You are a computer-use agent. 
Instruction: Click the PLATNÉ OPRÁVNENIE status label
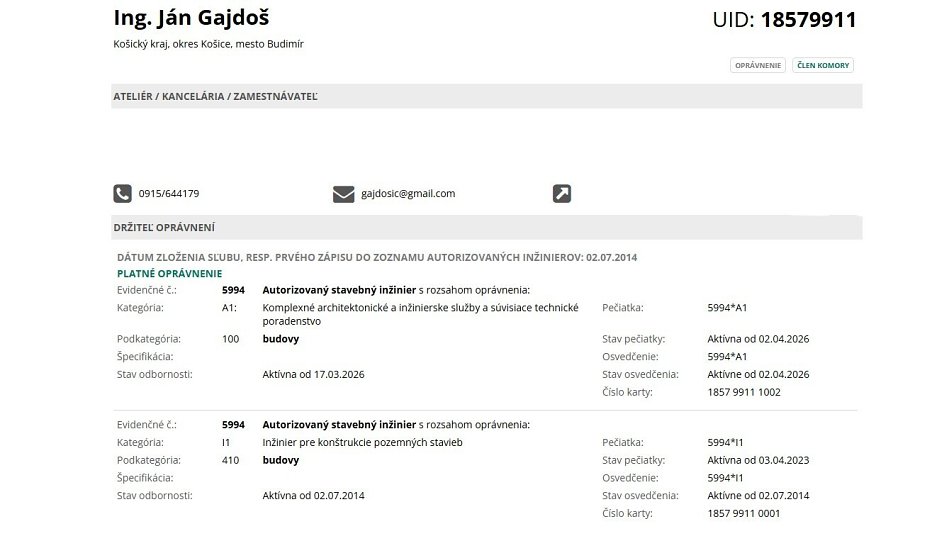(x=169, y=273)
